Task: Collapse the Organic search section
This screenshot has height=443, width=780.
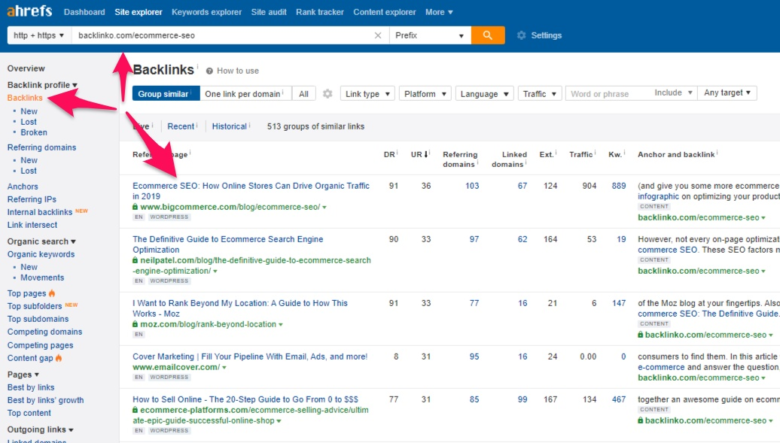Action: (x=41, y=241)
